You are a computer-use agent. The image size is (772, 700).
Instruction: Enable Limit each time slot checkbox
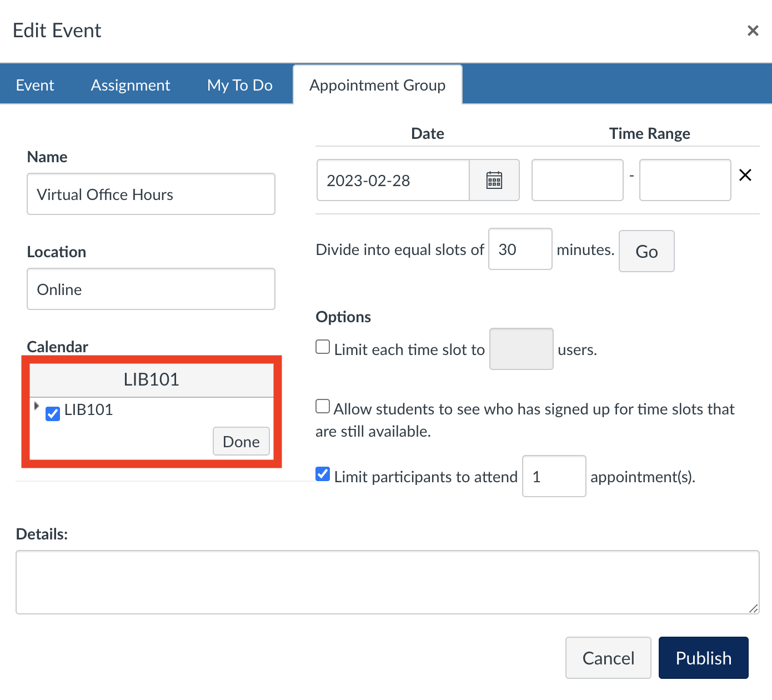coord(323,347)
